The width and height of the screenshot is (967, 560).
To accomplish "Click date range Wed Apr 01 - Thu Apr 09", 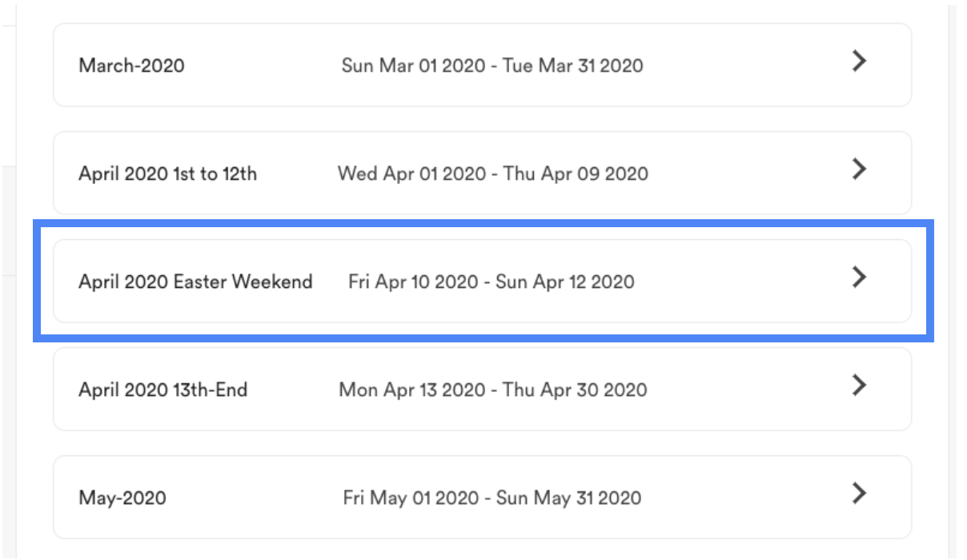I will tap(492, 174).
